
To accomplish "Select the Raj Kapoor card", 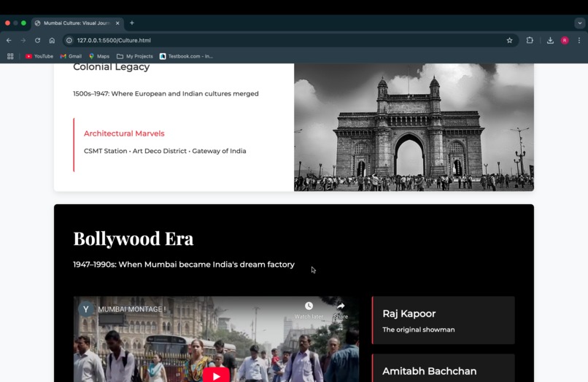I will pyautogui.click(x=444, y=320).
